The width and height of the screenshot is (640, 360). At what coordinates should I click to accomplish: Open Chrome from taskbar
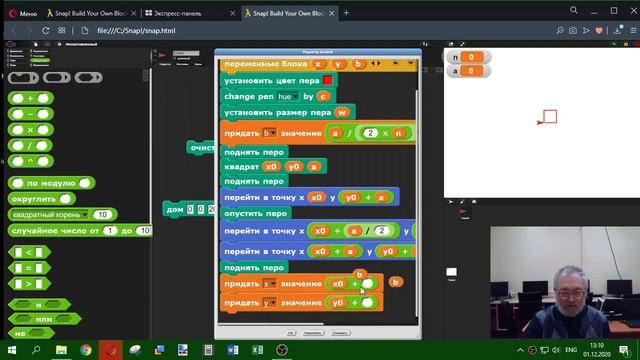coord(86,350)
